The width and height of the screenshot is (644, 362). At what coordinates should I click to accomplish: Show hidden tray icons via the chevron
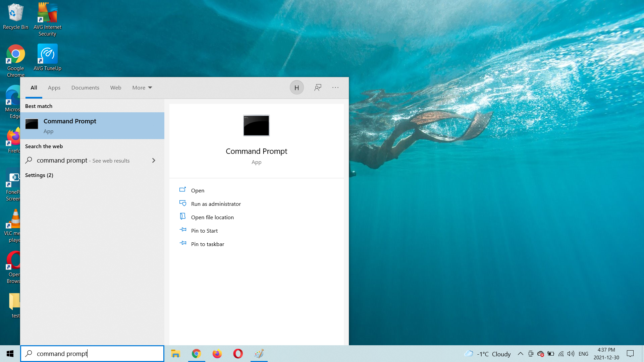(x=520, y=354)
